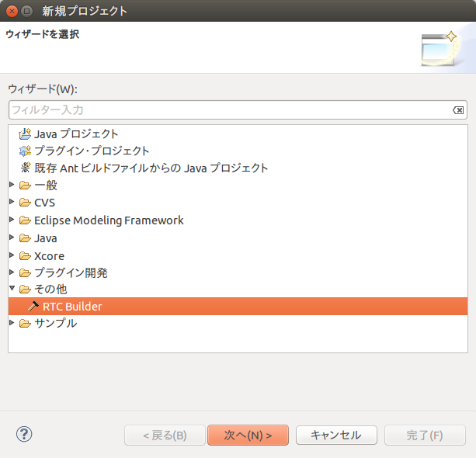The width and height of the screenshot is (476, 458).
Task: Expand the Xcore category
Action: point(12,255)
